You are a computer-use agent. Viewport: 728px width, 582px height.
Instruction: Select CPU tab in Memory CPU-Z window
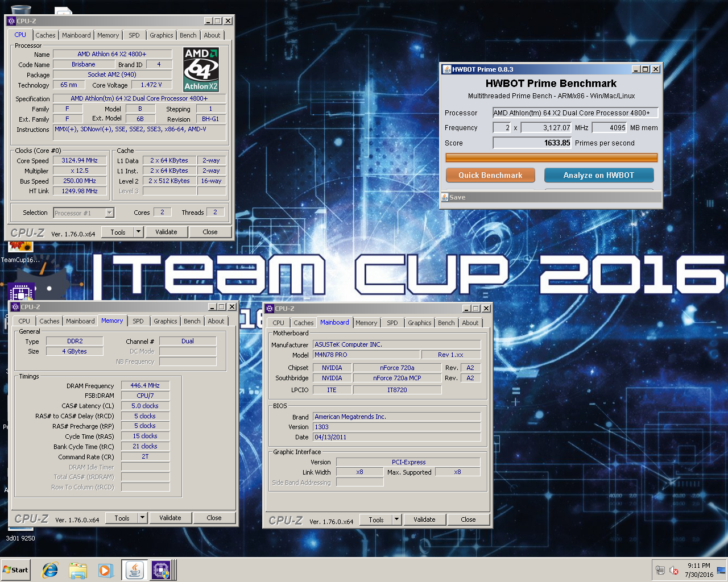[x=24, y=321]
